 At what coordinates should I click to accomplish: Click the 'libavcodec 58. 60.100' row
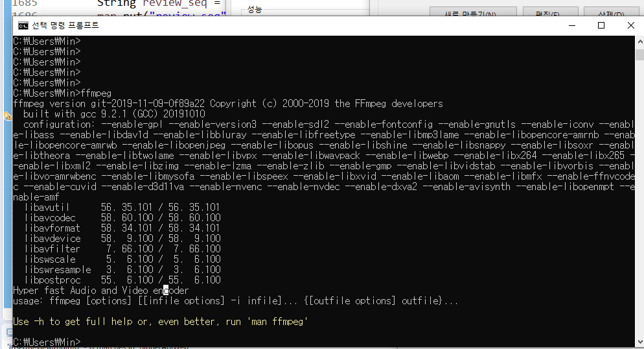[122, 217]
